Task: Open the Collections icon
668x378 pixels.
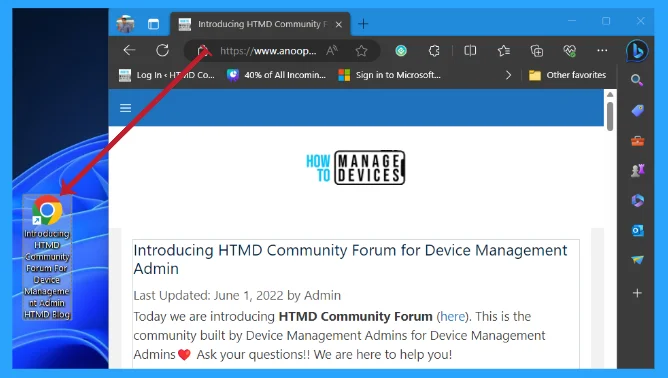Action: click(x=537, y=51)
